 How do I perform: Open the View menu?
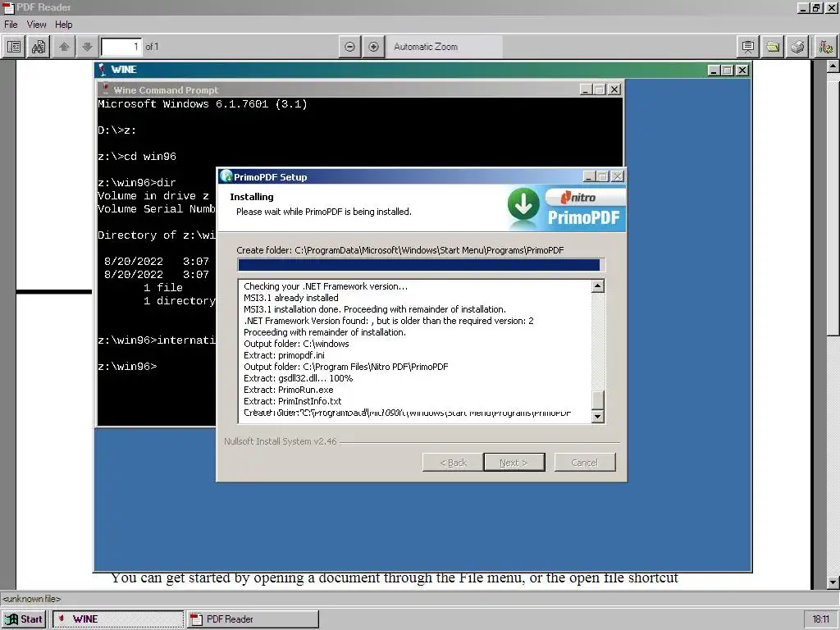point(36,25)
